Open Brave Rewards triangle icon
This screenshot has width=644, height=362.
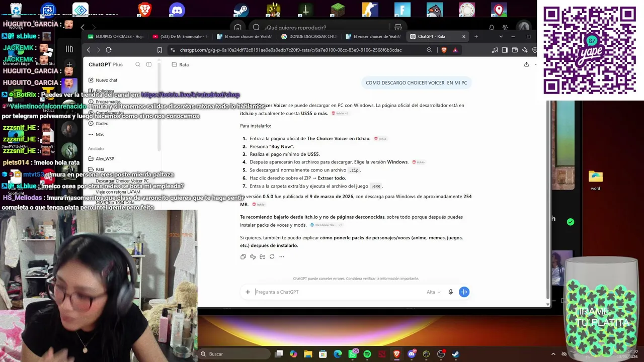[x=455, y=50]
